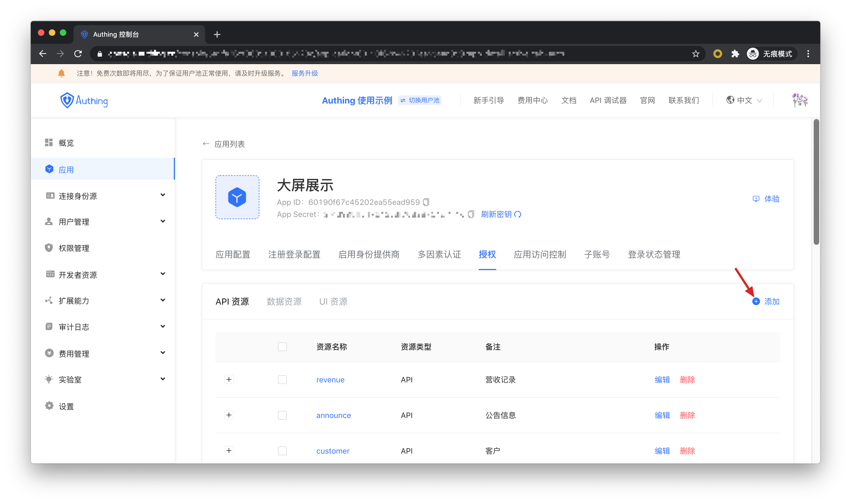Reload the page in browser
This screenshot has width=851, height=504.
(78, 54)
